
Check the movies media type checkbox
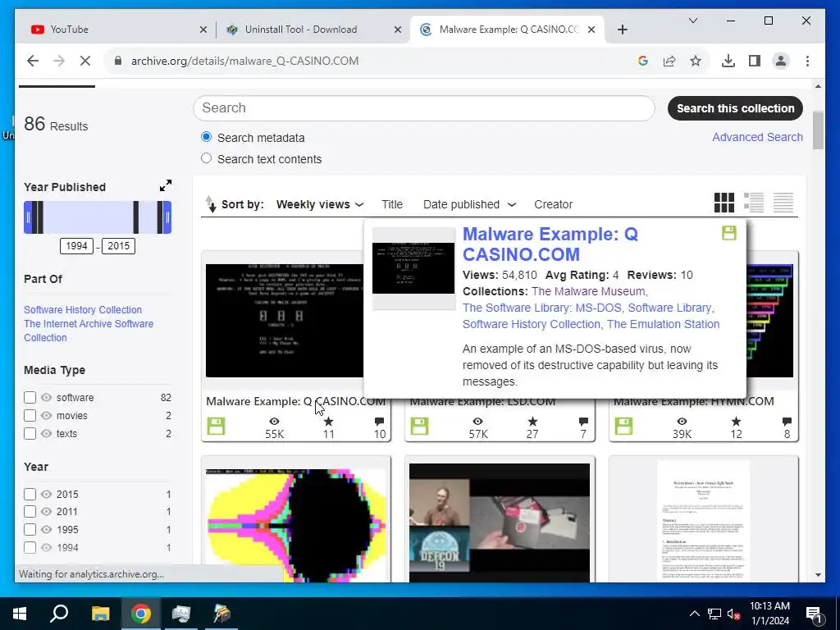(x=30, y=416)
